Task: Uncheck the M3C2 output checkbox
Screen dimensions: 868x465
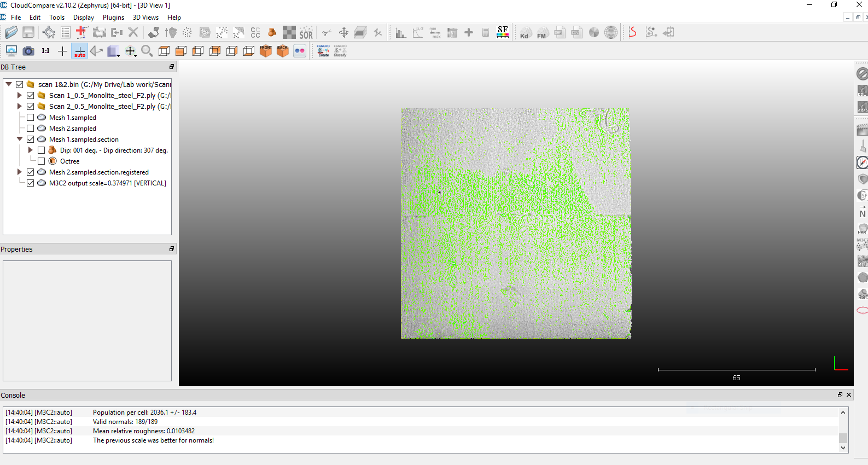Action: pos(31,183)
